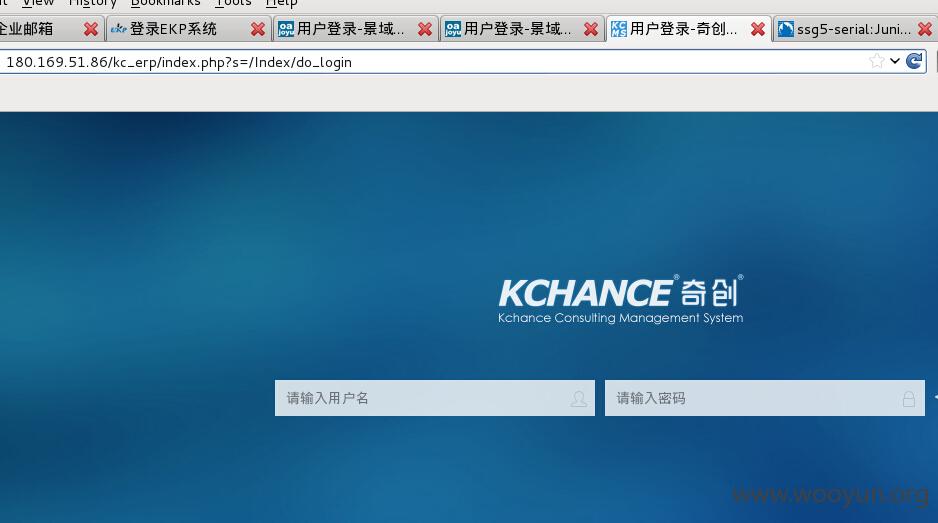Close the first 用户登录-景域 tab
The height and width of the screenshot is (523, 938).
click(x=425, y=29)
